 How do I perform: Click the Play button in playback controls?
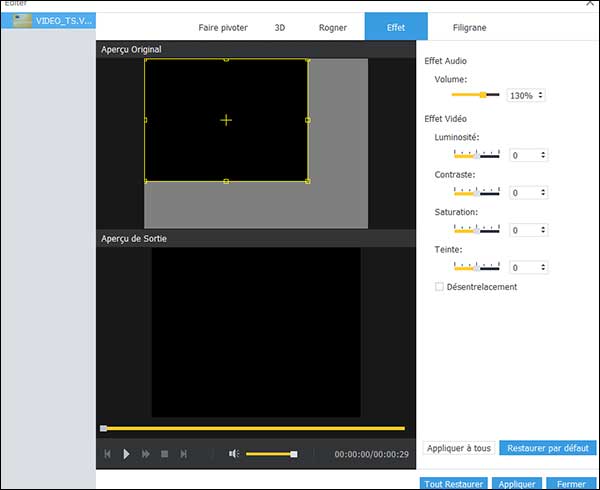click(126, 454)
